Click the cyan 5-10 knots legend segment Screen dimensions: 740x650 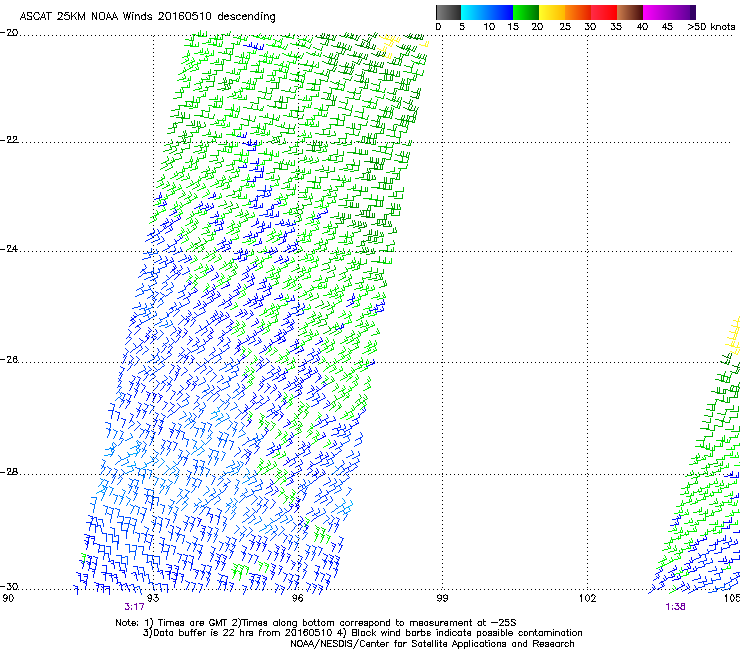474,12
